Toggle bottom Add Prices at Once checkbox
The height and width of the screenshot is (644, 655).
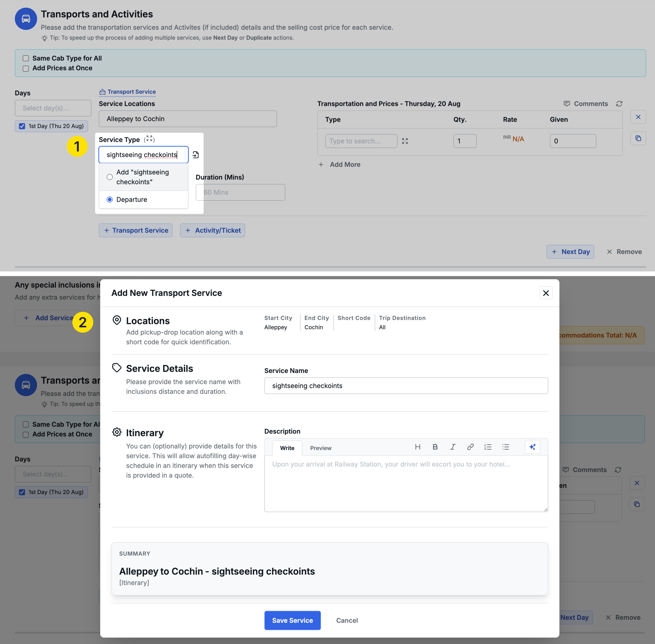click(x=26, y=435)
